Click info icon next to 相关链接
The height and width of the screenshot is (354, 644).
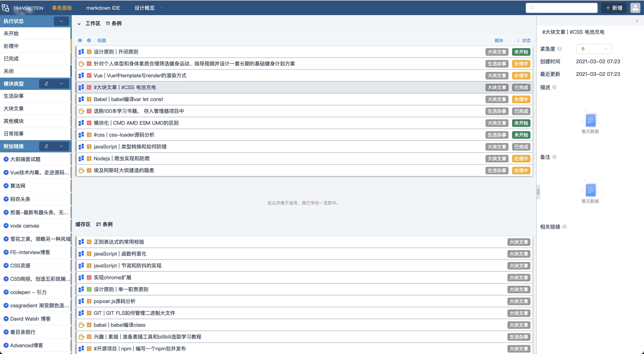point(565,226)
